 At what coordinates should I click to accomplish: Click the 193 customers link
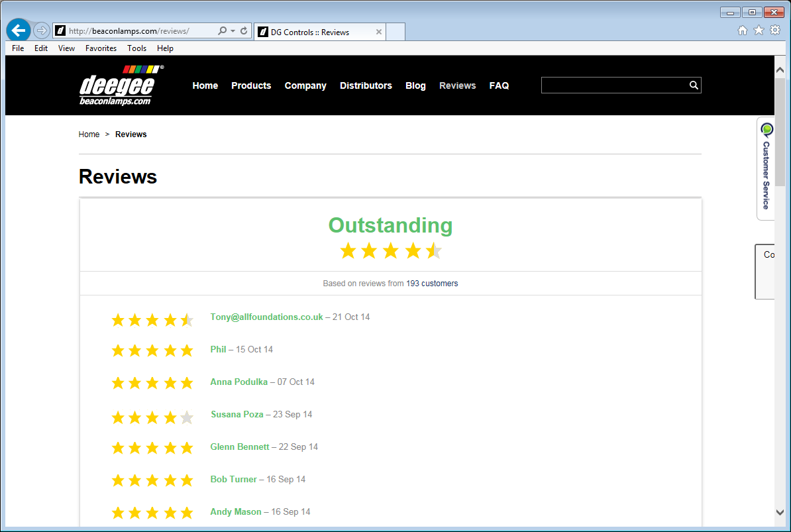pos(432,283)
